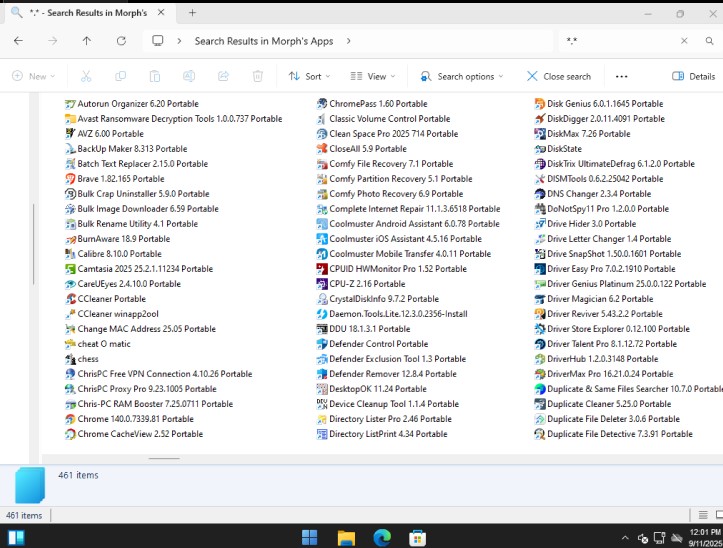This screenshot has height=548, width=723.
Task: Click the Defender Control Portable icon
Action: tap(322, 344)
